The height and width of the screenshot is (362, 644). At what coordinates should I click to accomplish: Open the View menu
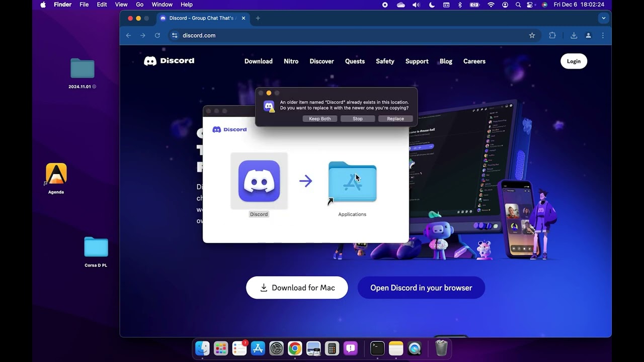[121, 5]
